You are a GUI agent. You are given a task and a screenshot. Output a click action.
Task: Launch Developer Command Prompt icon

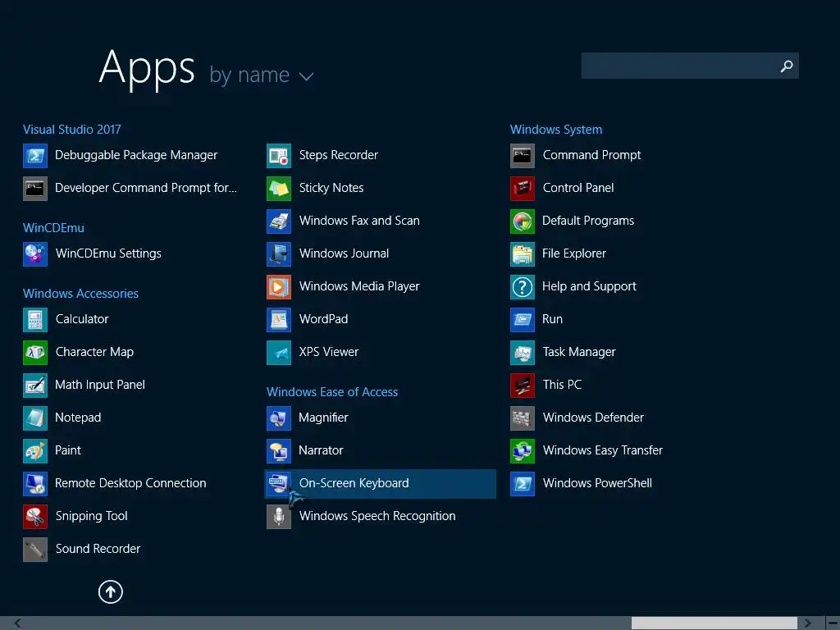pos(35,188)
